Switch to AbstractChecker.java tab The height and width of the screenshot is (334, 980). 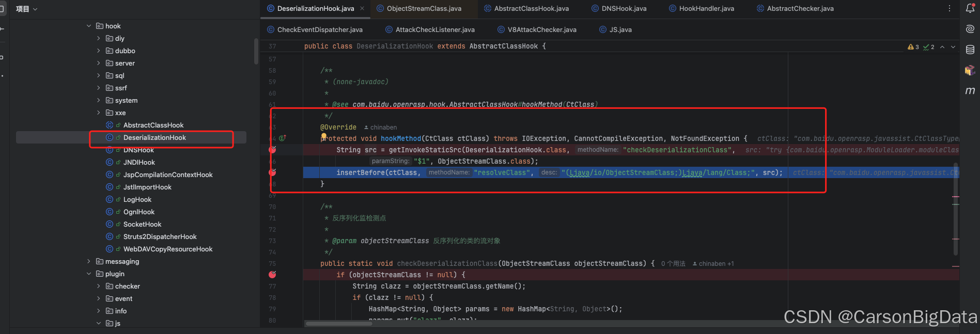click(x=795, y=8)
